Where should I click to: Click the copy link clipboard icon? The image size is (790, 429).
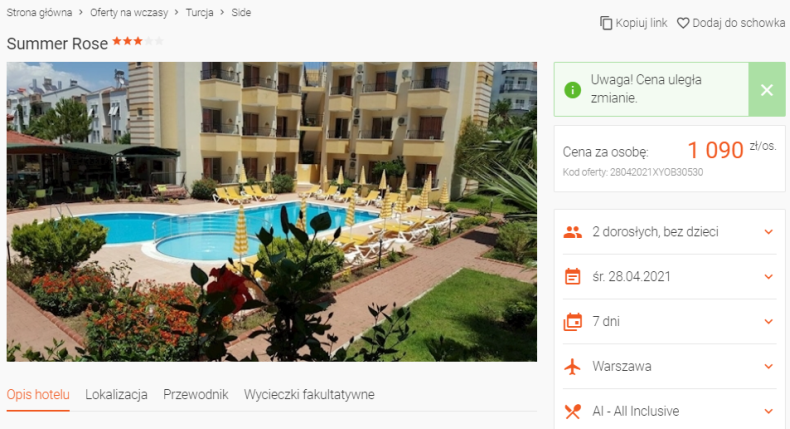pyautogui.click(x=606, y=23)
